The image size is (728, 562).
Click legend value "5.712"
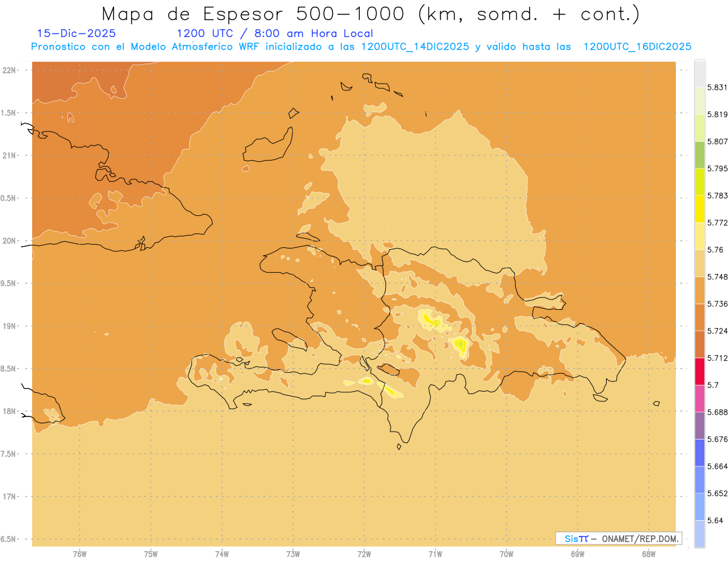(718, 358)
